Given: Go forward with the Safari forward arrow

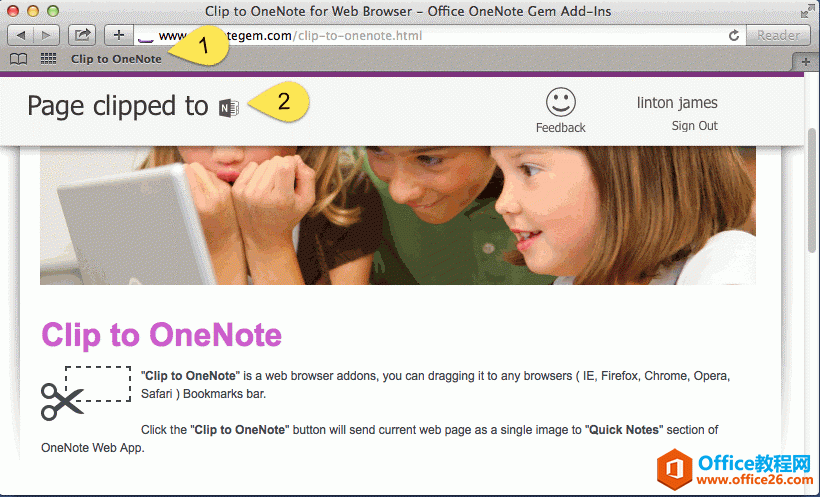Looking at the screenshot, I should click(47, 36).
